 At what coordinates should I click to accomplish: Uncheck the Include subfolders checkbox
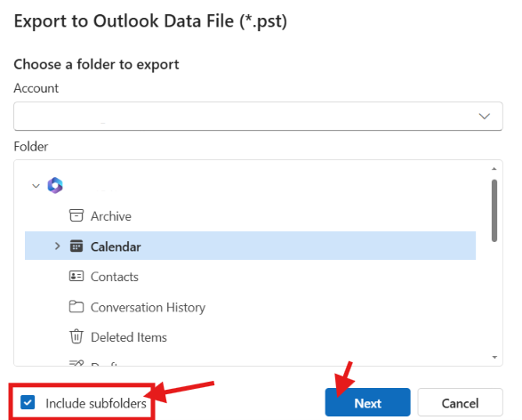point(28,402)
